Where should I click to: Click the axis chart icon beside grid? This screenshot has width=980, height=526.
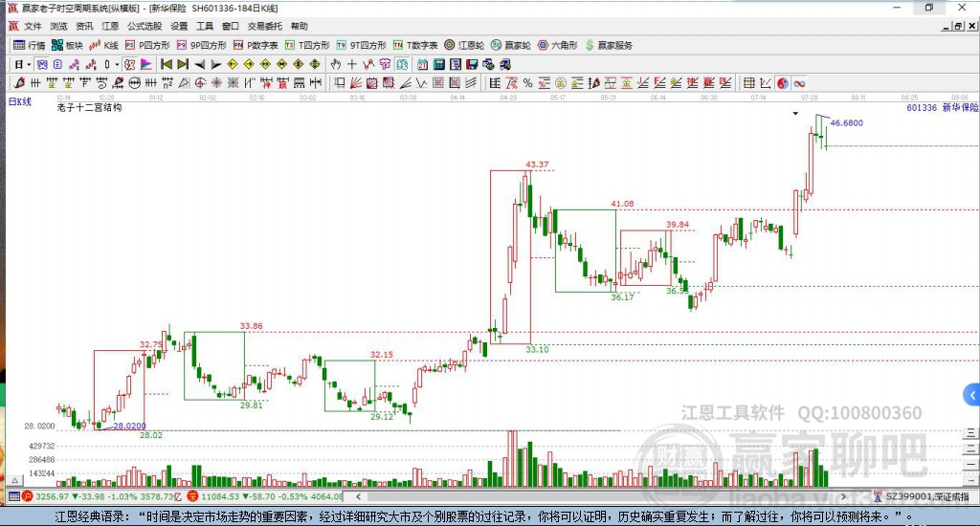765,83
